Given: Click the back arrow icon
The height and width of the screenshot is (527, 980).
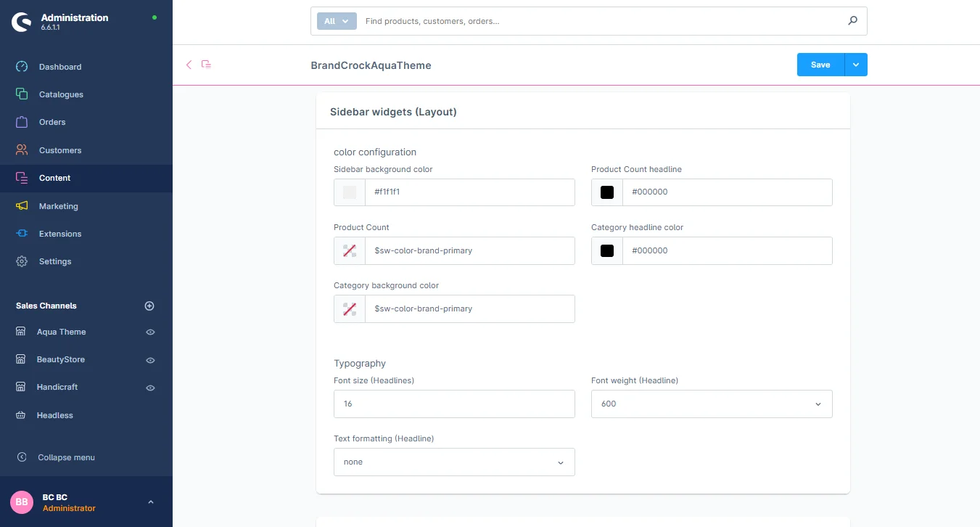Looking at the screenshot, I should tap(189, 65).
